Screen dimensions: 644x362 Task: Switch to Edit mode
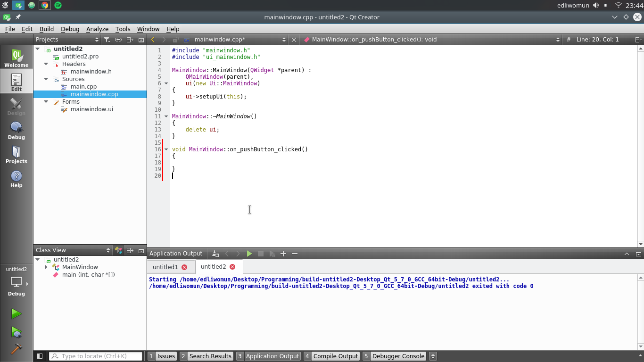(x=17, y=82)
